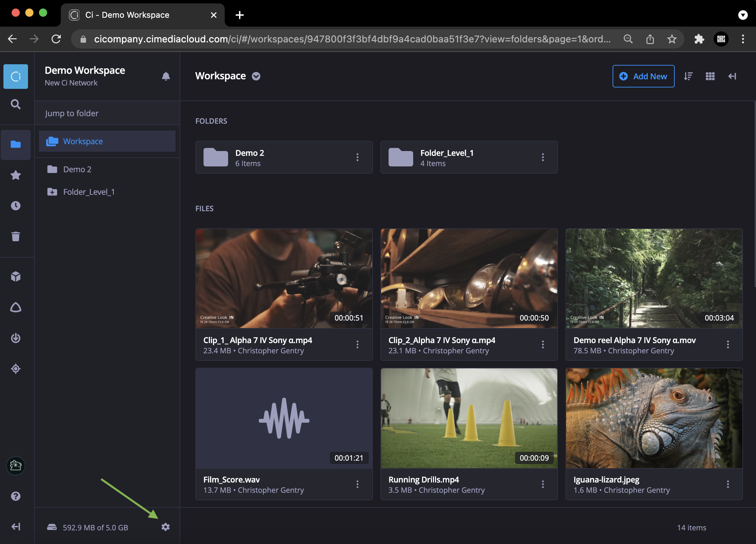Open the Demo reel forest path thumbnail

[654, 278]
